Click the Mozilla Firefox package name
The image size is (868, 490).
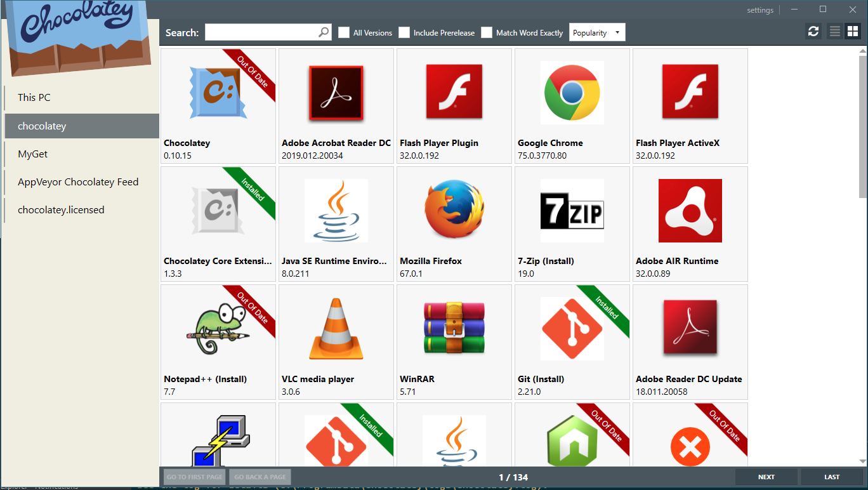[431, 261]
